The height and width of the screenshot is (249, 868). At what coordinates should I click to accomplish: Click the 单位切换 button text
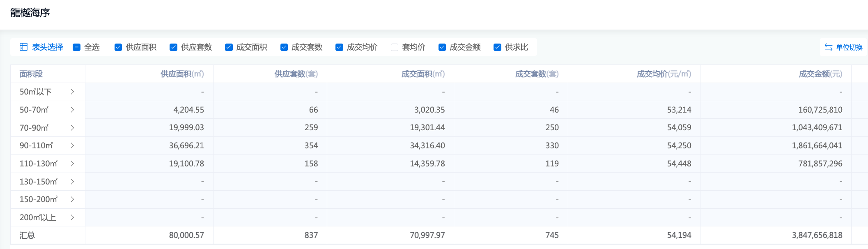(x=849, y=47)
